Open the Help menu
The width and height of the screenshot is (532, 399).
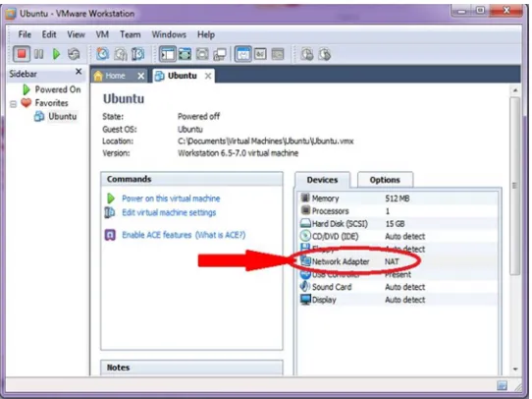pyautogui.click(x=206, y=34)
